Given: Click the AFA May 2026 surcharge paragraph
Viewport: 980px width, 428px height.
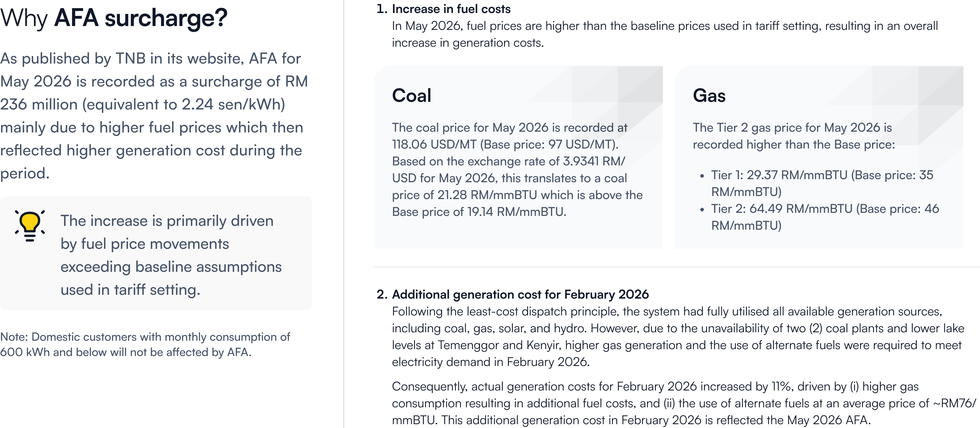Looking at the screenshot, I should tap(154, 116).
